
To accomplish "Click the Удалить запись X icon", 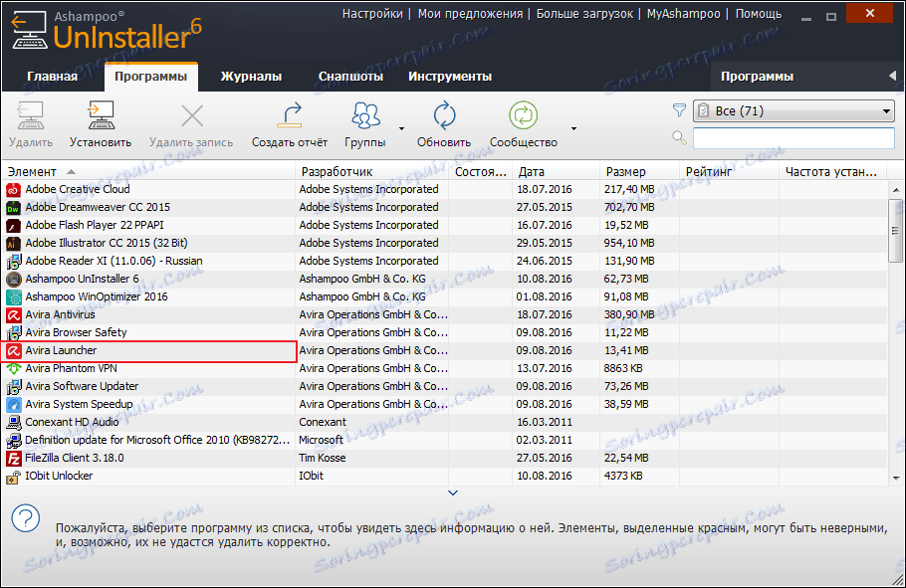I will (x=192, y=116).
